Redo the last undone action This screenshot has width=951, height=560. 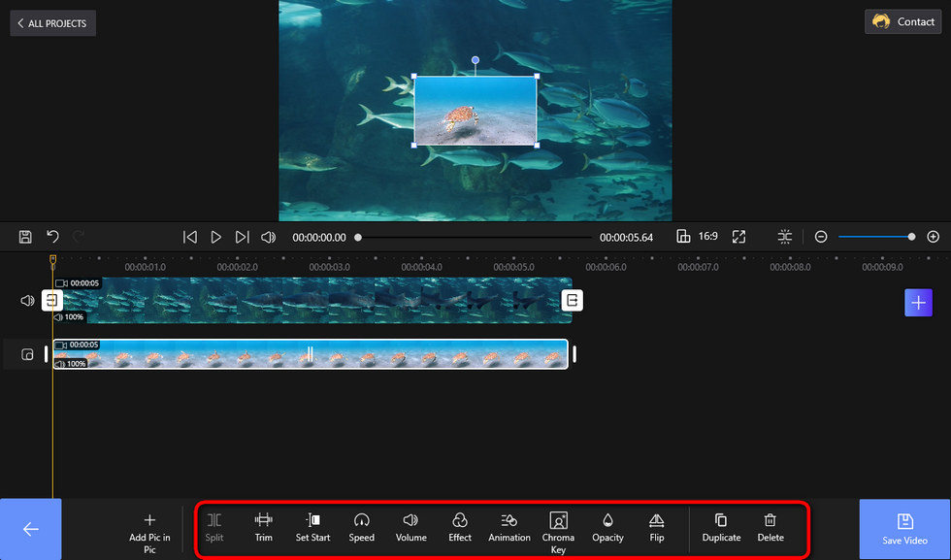(x=79, y=237)
